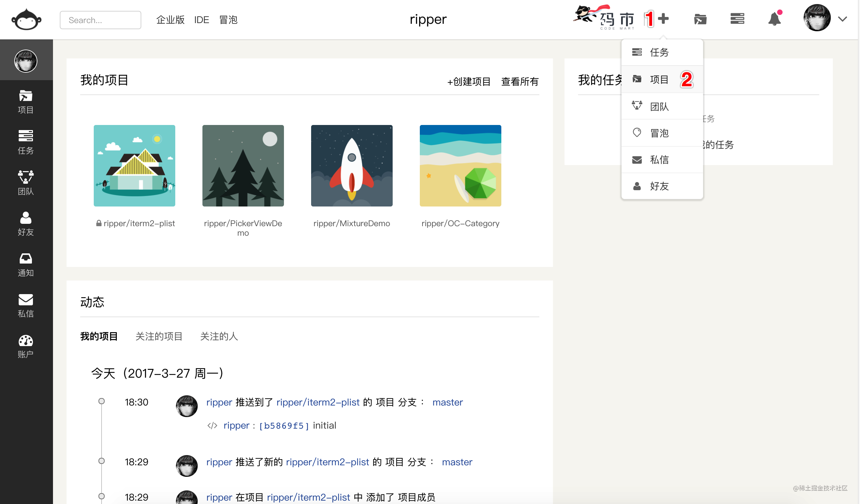Viewport: 860px width, 504px height.
Task: Open the tasks list icon in header
Action: click(x=737, y=19)
